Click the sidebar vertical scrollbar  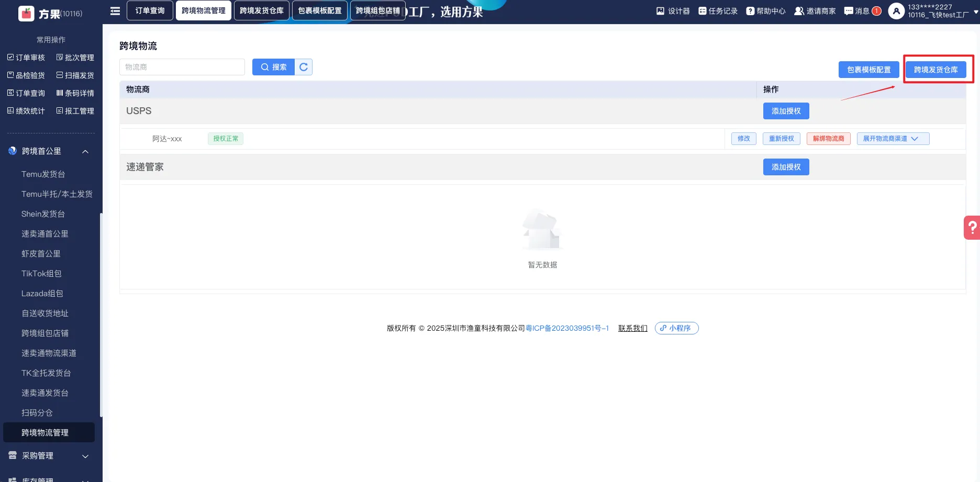(101, 314)
